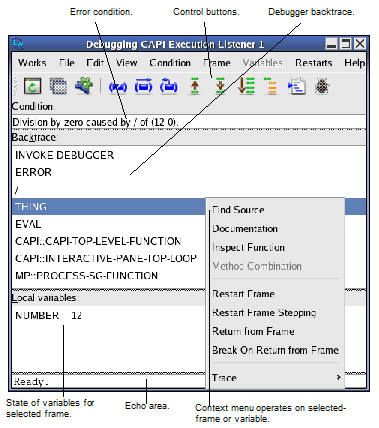This screenshot has height=428, width=379.
Task: Choose Break On Return from Frame
Action: (x=275, y=350)
